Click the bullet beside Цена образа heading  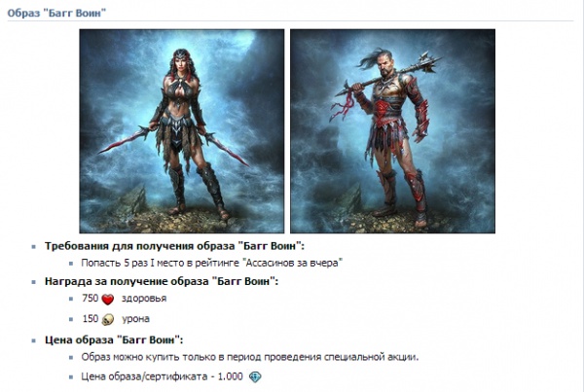[34, 340]
